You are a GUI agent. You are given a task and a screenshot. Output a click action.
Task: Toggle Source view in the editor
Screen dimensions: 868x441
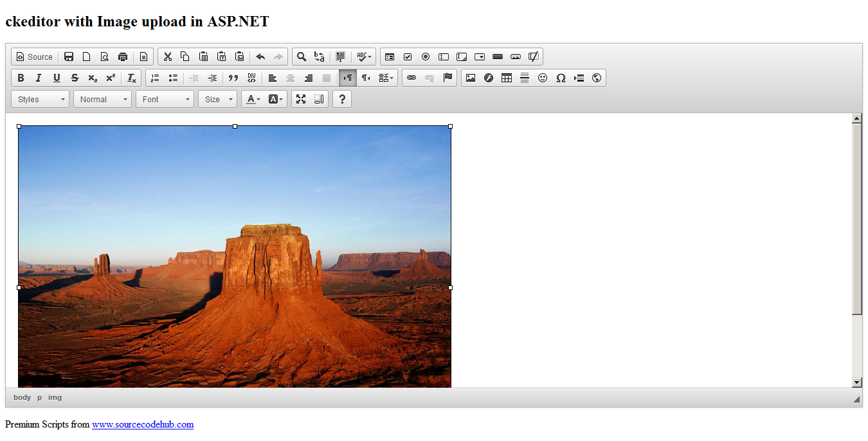click(35, 57)
